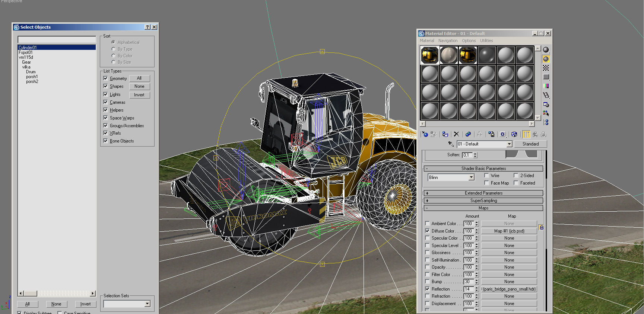
Task: Click Assign Material to Selection icon
Action: (445, 134)
